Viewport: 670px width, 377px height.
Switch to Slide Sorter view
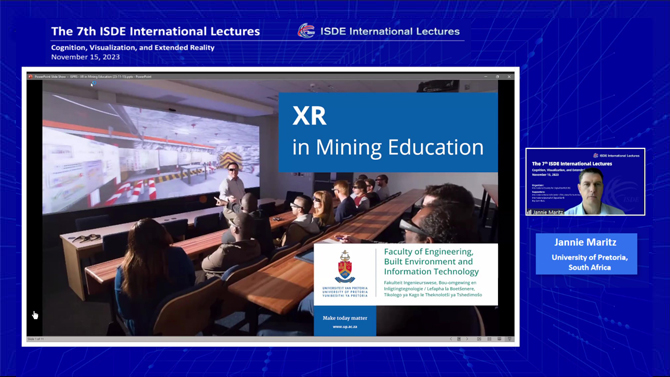[489, 339]
